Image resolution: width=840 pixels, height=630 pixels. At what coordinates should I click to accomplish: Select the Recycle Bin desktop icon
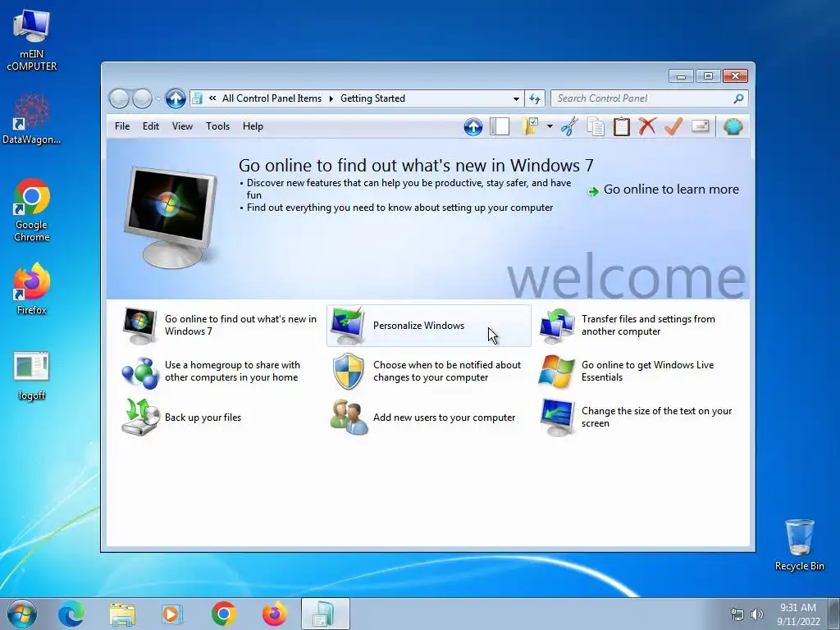(x=799, y=545)
